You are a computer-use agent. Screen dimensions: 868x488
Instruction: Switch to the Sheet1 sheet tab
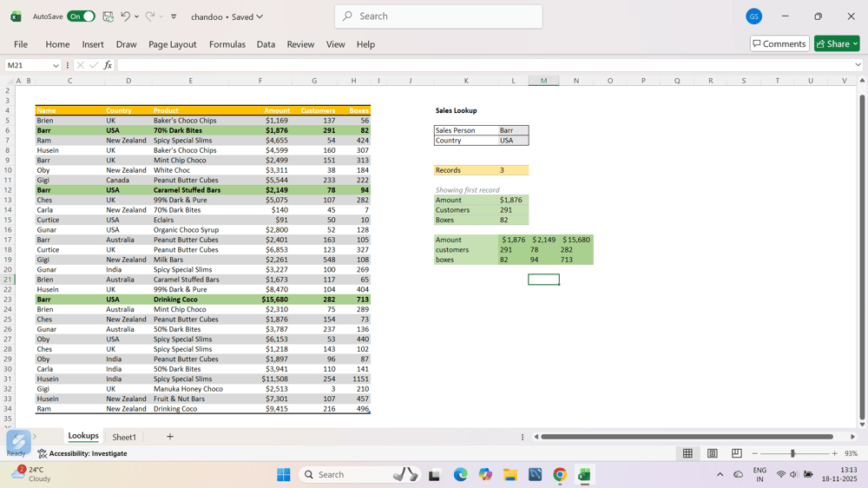pyautogui.click(x=124, y=437)
